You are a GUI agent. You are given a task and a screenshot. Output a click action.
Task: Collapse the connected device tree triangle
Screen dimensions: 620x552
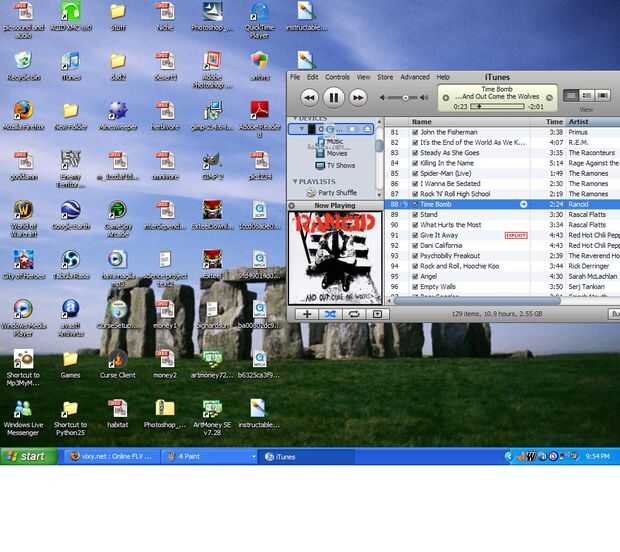[302, 129]
